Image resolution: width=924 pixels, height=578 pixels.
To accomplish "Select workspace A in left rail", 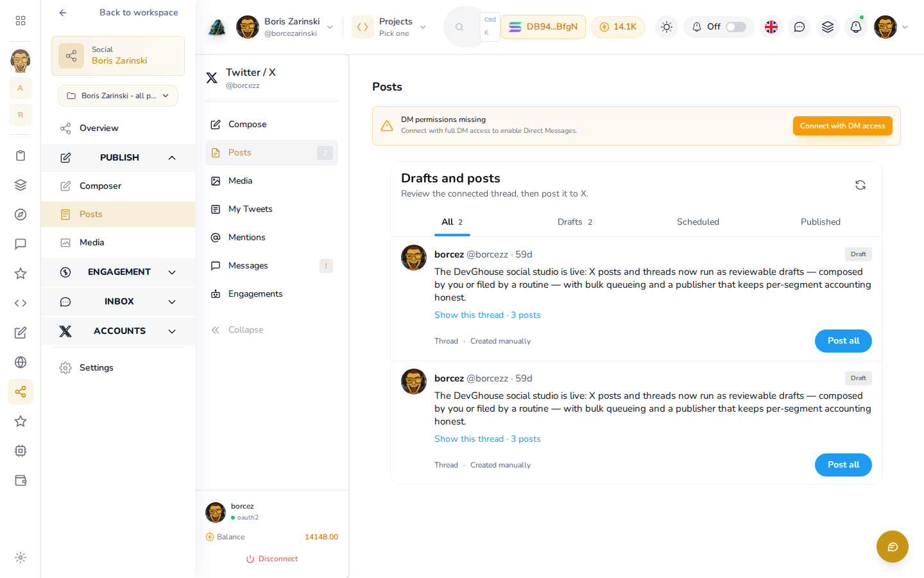I will (x=21, y=88).
